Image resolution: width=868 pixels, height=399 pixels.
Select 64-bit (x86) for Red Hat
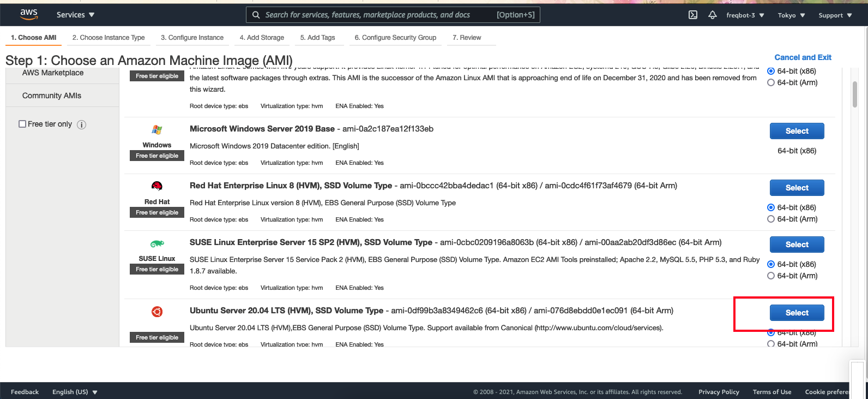click(771, 207)
